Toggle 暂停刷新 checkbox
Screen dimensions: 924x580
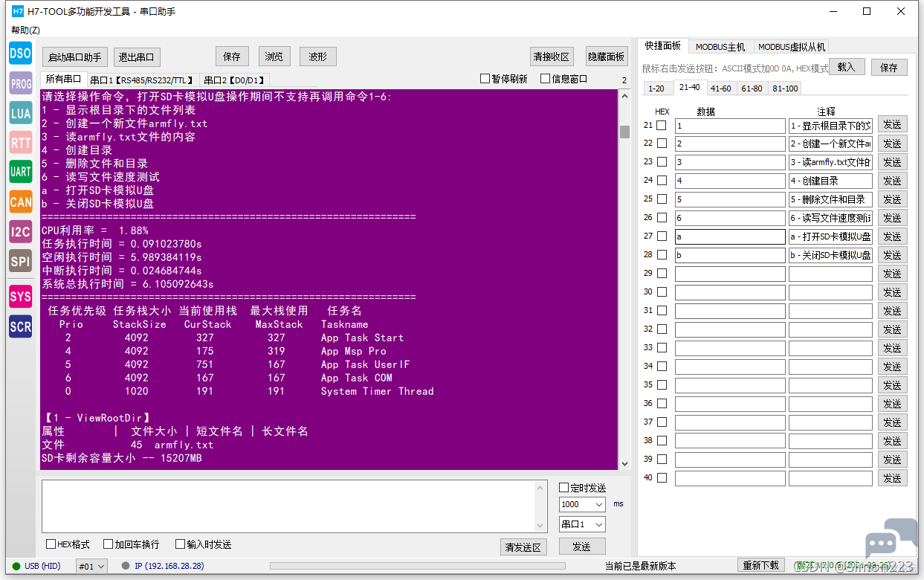coord(485,78)
